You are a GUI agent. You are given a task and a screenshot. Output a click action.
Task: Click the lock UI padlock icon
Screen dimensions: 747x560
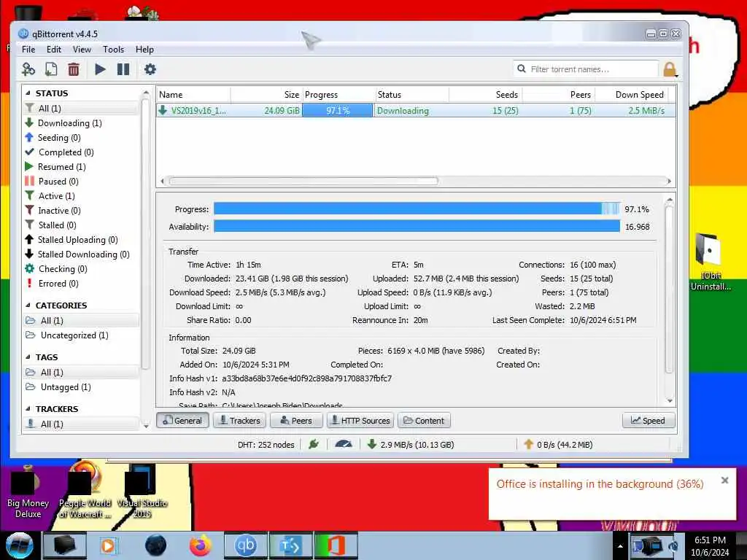670,69
